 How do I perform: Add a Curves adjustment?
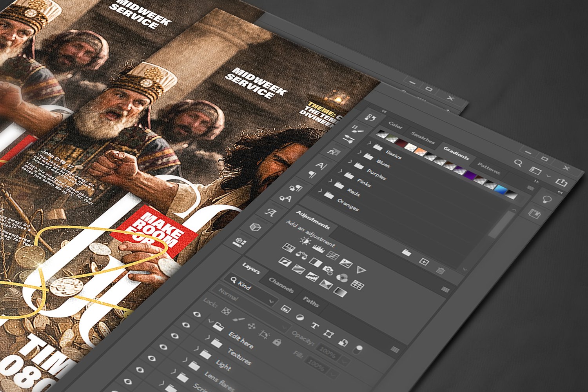click(332, 256)
